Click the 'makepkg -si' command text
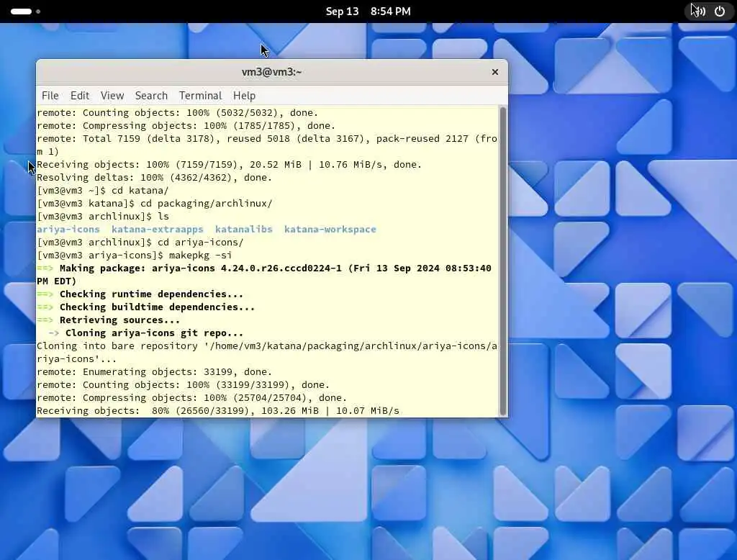 [x=200, y=256]
